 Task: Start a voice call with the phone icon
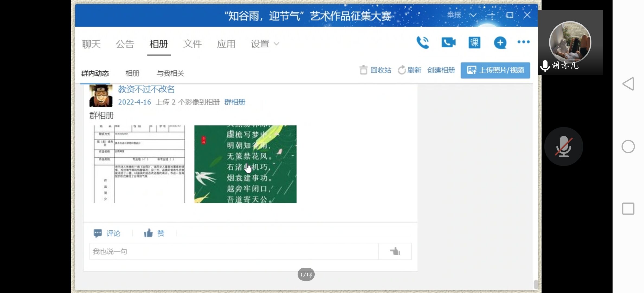coord(423,43)
